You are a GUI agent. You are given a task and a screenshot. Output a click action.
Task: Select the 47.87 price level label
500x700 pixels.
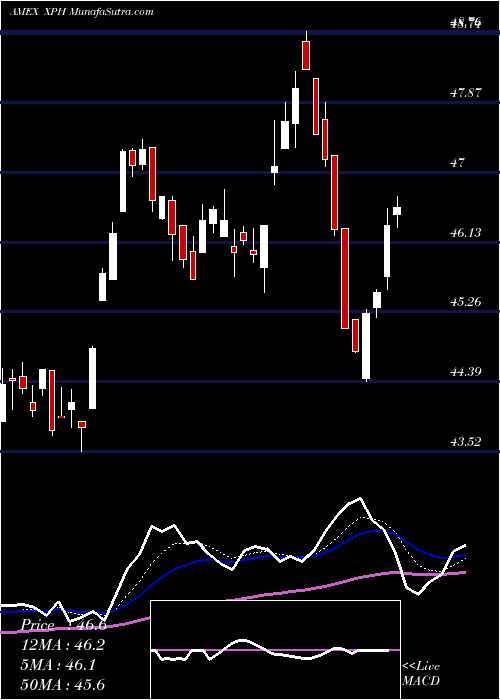coord(466,93)
